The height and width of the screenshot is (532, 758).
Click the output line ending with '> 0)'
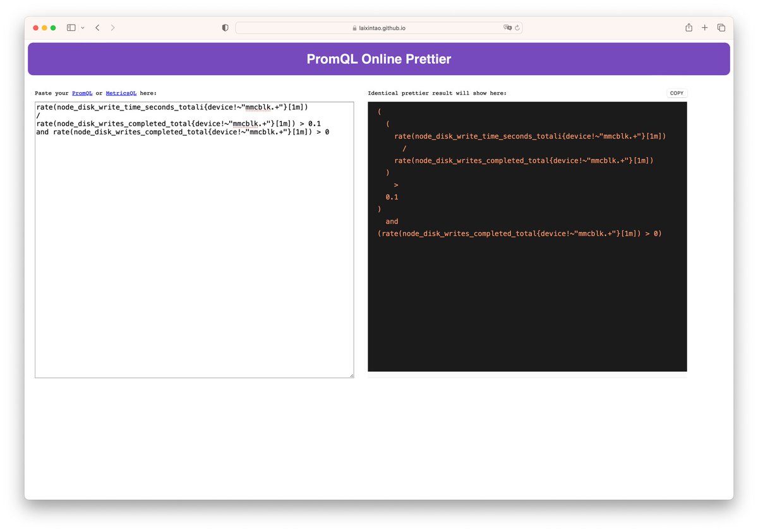[x=519, y=233]
